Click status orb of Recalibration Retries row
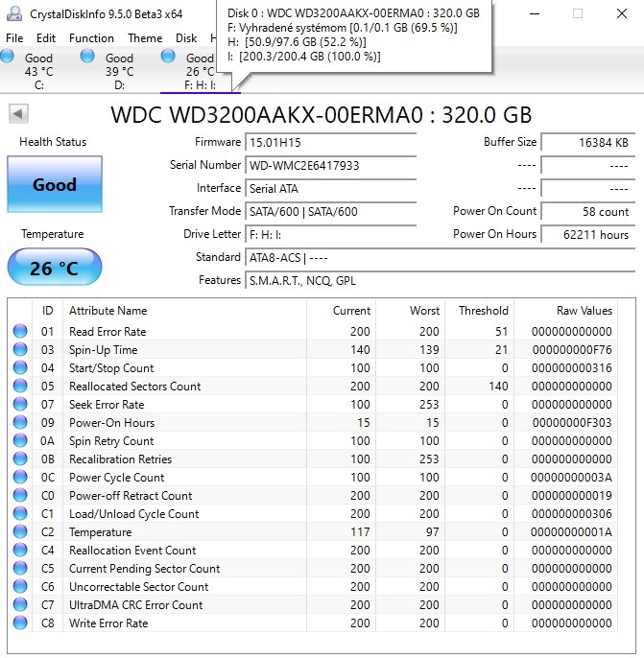Viewport: 644px width, 658px height. click(20, 458)
